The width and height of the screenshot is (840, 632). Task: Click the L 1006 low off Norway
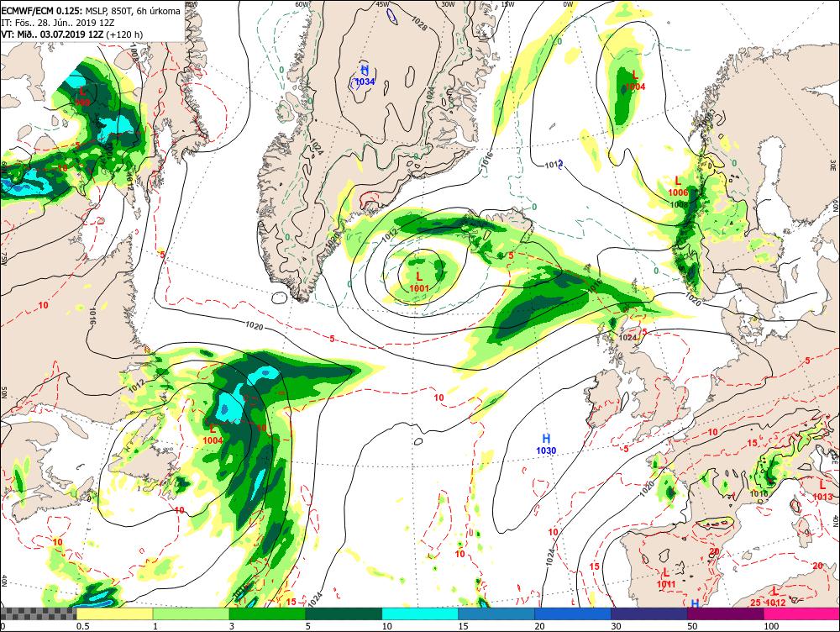[678, 186]
